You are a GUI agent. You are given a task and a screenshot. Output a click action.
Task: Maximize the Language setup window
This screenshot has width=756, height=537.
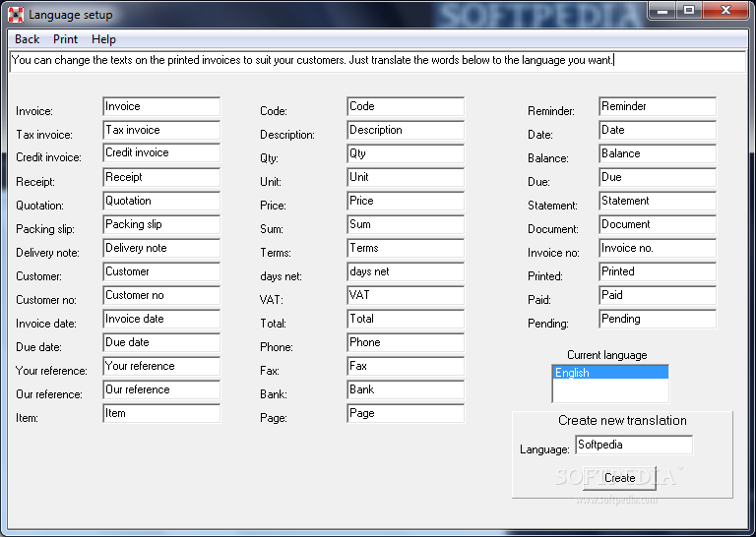689,10
